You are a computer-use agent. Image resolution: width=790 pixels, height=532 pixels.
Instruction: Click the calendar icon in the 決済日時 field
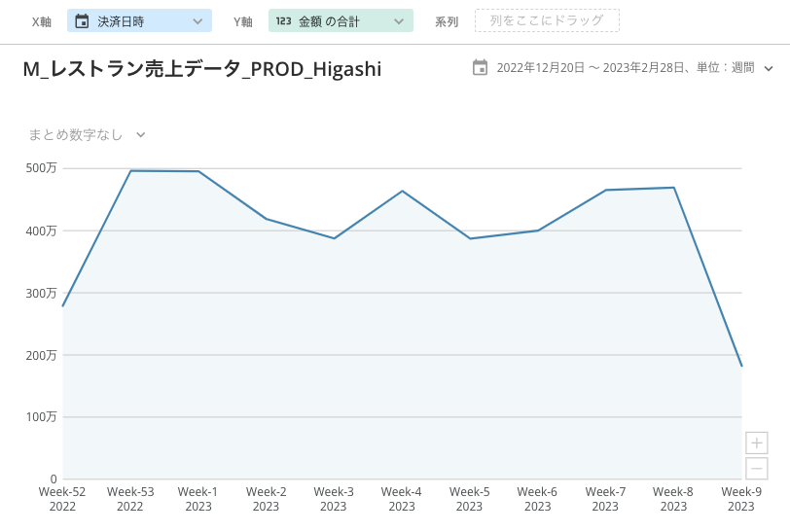82,21
